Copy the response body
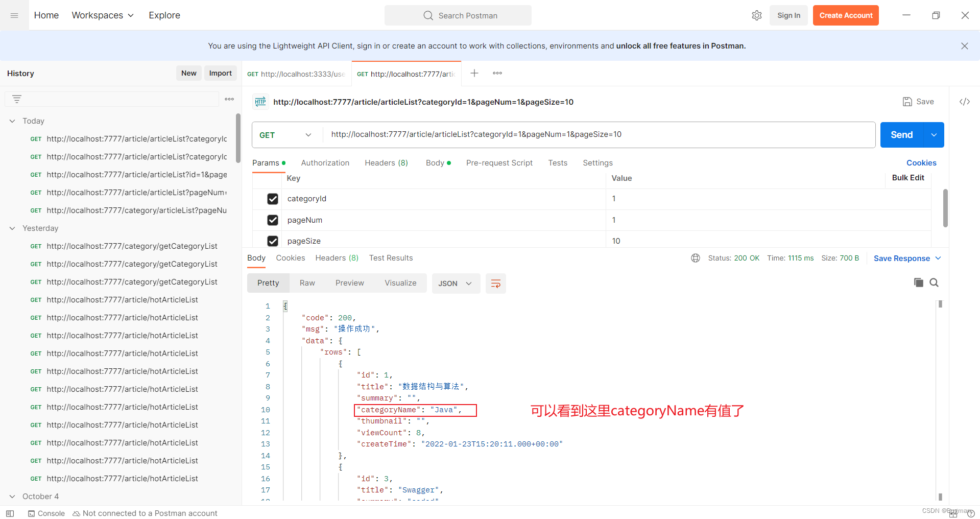Image resolution: width=980 pixels, height=519 pixels. point(919,282)
